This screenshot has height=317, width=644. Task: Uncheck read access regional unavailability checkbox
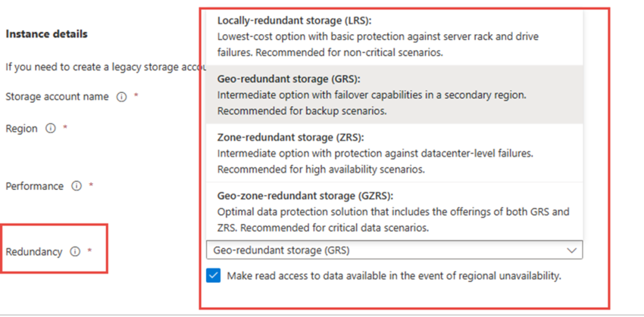coord(214,276)
